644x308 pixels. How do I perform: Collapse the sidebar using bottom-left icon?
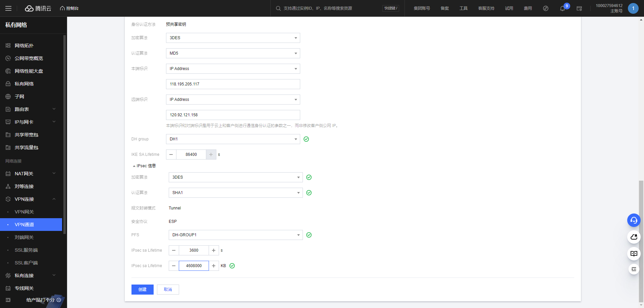(8, 300)
